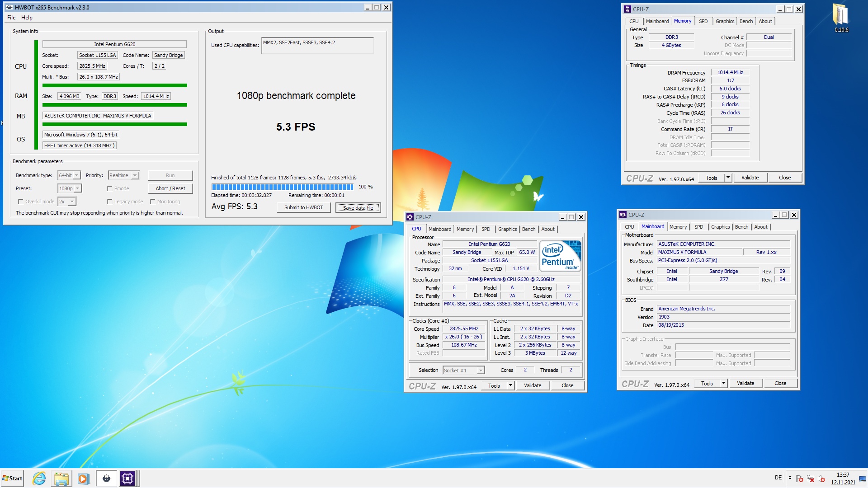Viewport: 868px width, 488px height.
Task: Click Submit to HWBOT button
Action: point(304,207)
